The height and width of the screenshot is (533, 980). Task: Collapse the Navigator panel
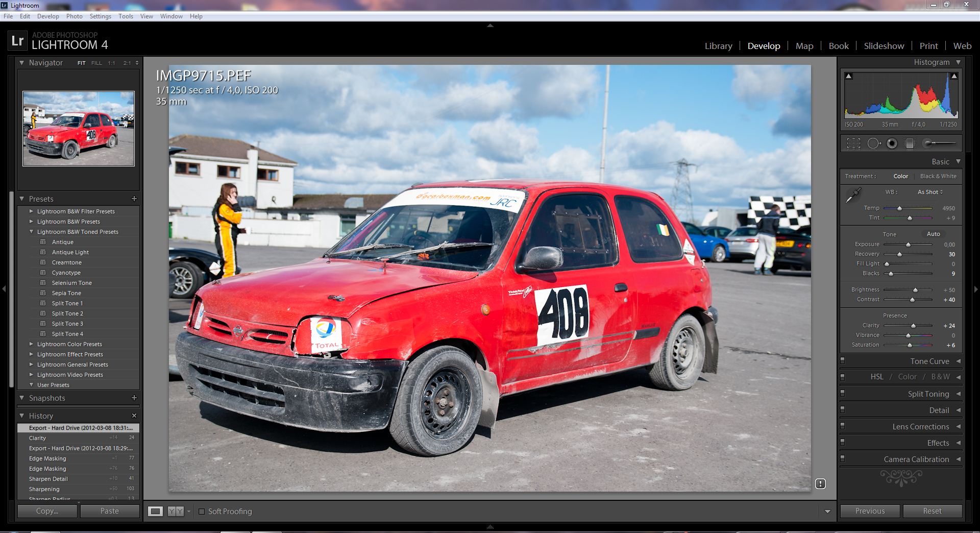(22, 63)
